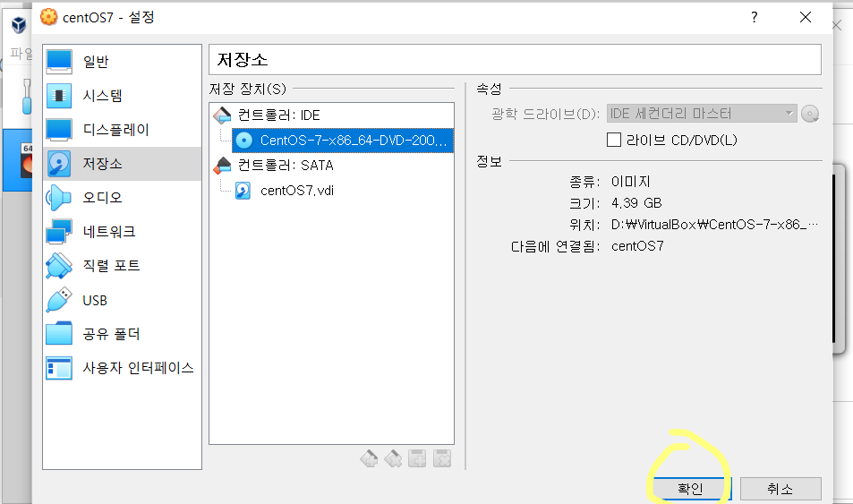
Task: Click the 시스템 chip icon
Action: coord(59,96)
